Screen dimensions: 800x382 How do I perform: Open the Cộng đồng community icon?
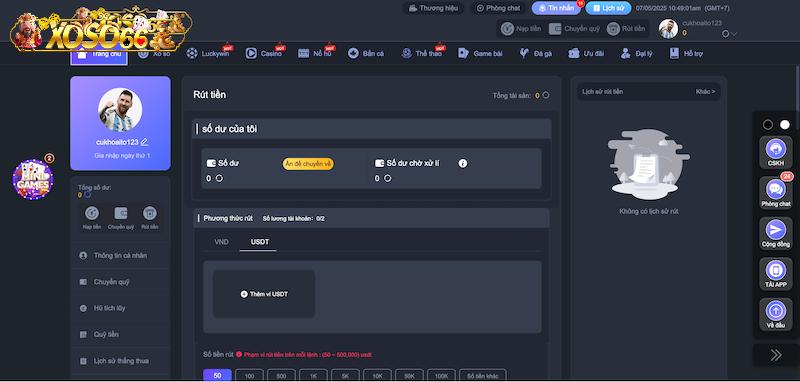(776, 233)
